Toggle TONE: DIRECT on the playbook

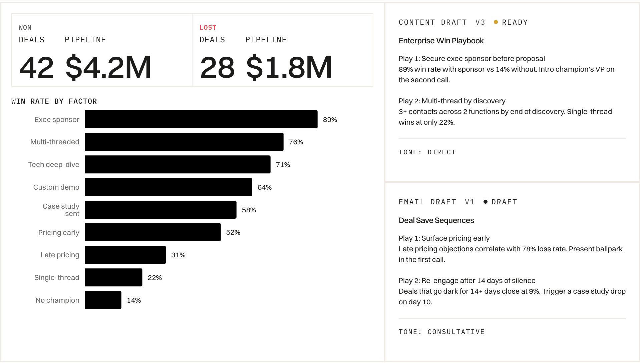427,152
